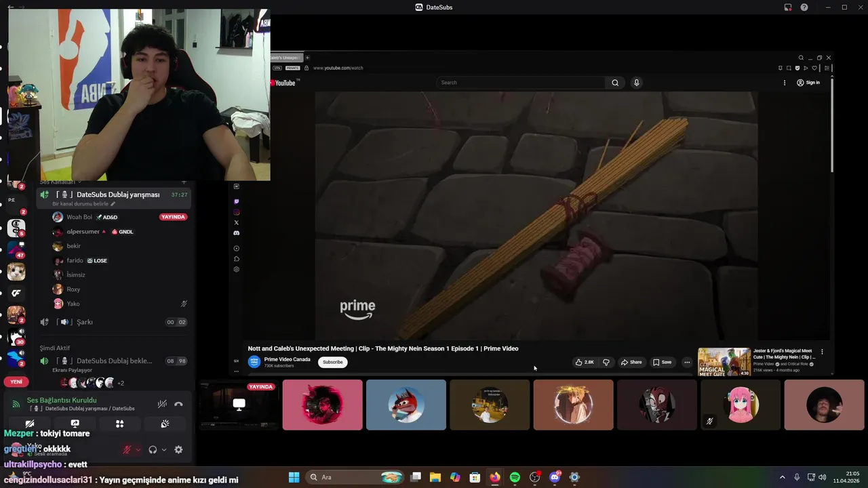Open Discord from the taskbar
868x488 pixels.
[555, 477]
